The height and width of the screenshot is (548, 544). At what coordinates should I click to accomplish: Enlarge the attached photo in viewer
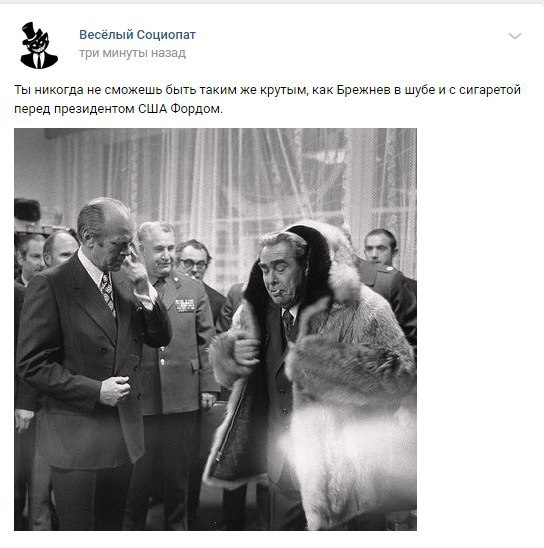pos(215,329)
